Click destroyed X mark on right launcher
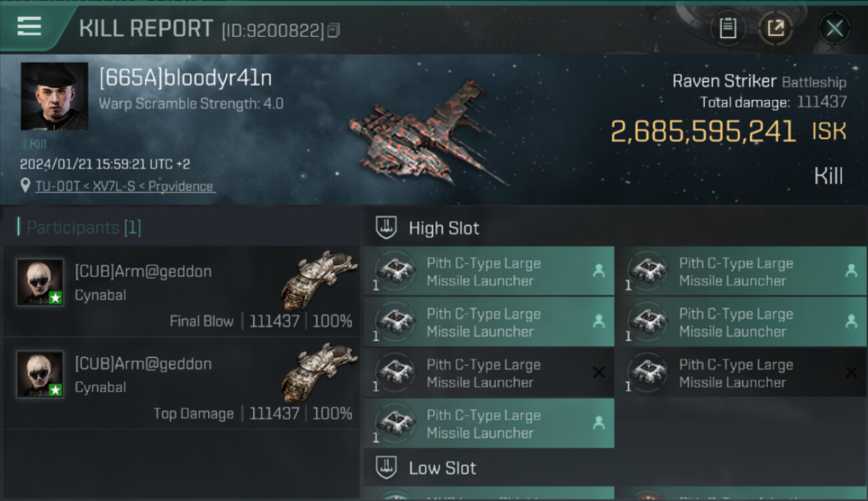 pyautogui.click(x=851, y=372)
